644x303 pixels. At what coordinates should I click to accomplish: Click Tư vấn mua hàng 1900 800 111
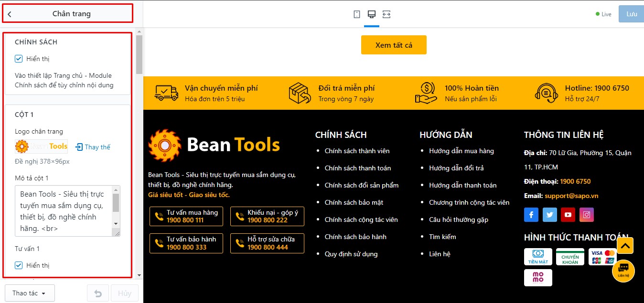tap(186, 216)
